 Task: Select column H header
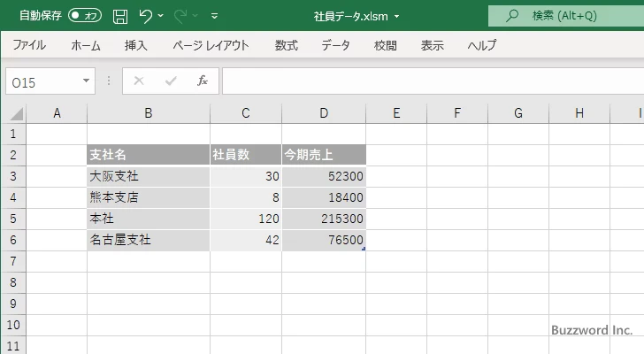click(x=579, y=113)
